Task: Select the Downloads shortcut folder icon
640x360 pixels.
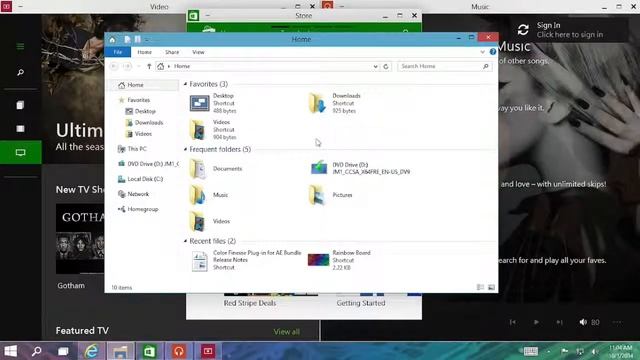Action: [x=318, y=103]
